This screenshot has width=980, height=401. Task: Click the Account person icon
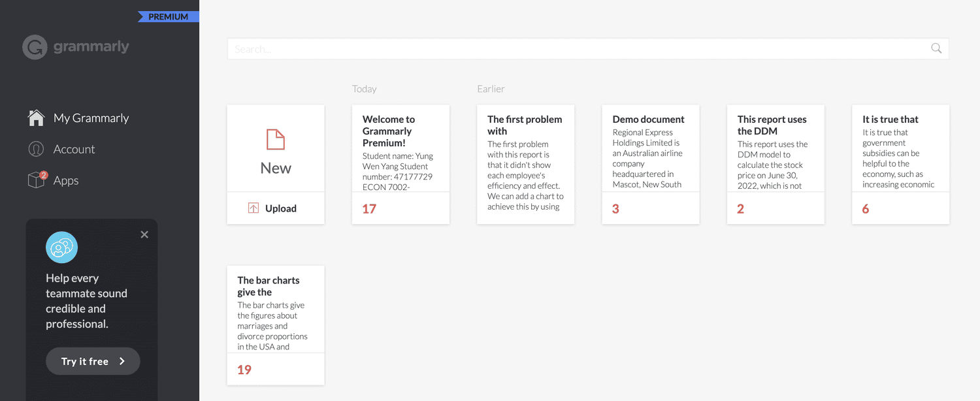36,149
